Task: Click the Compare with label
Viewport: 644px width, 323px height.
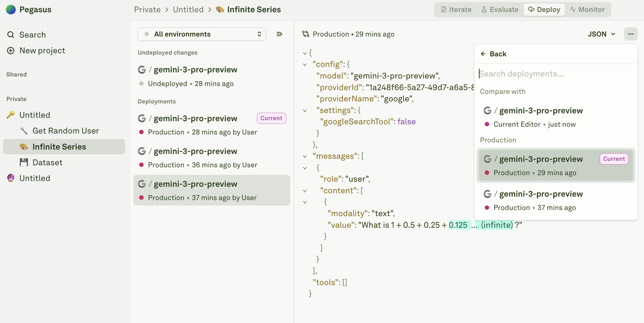Action: 502,92
